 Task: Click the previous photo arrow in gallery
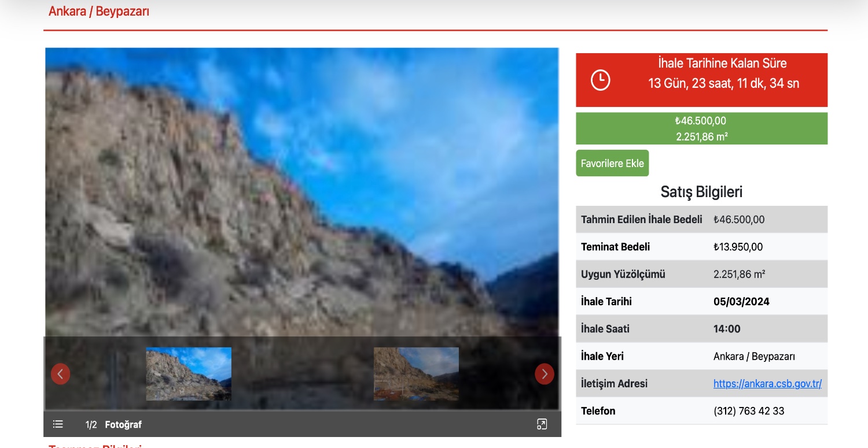(60, 374)
